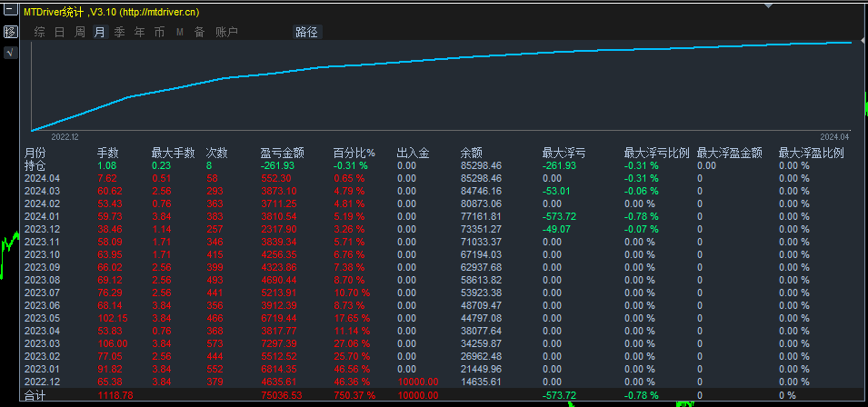Select the 2023.06 row label
The image size is (868, 407).
pyautogui.click(x=40, y=305)
